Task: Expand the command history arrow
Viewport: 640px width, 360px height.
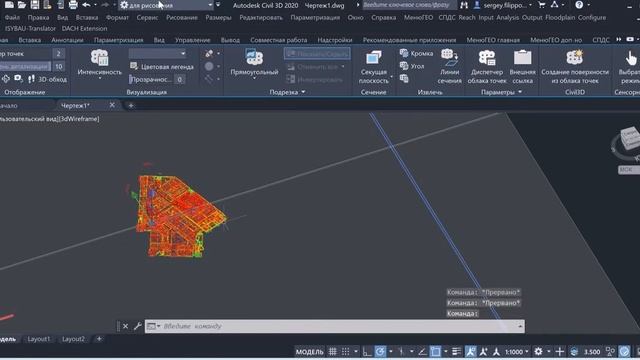Action: tap(520, 326)
